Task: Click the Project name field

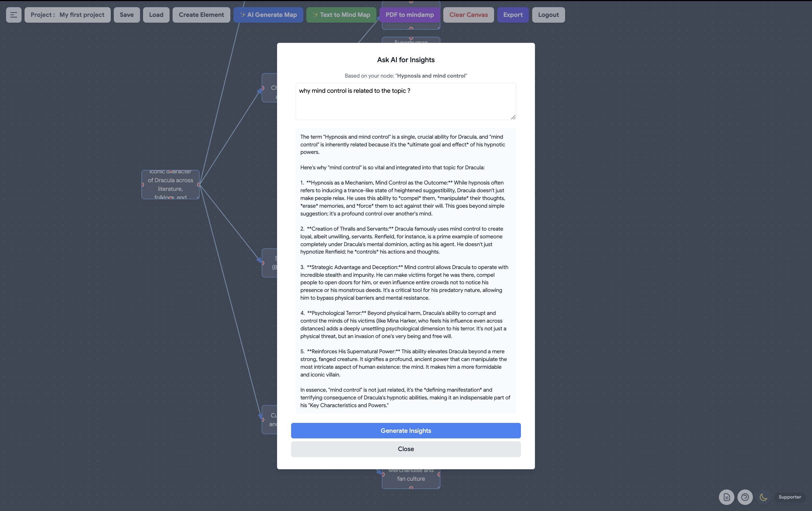Action: point(67,15)
